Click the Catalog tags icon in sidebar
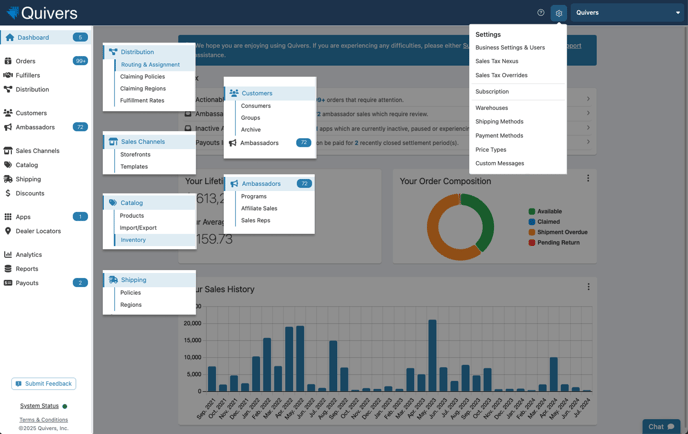This screenshot has height=434, width=688. point(8,165)
